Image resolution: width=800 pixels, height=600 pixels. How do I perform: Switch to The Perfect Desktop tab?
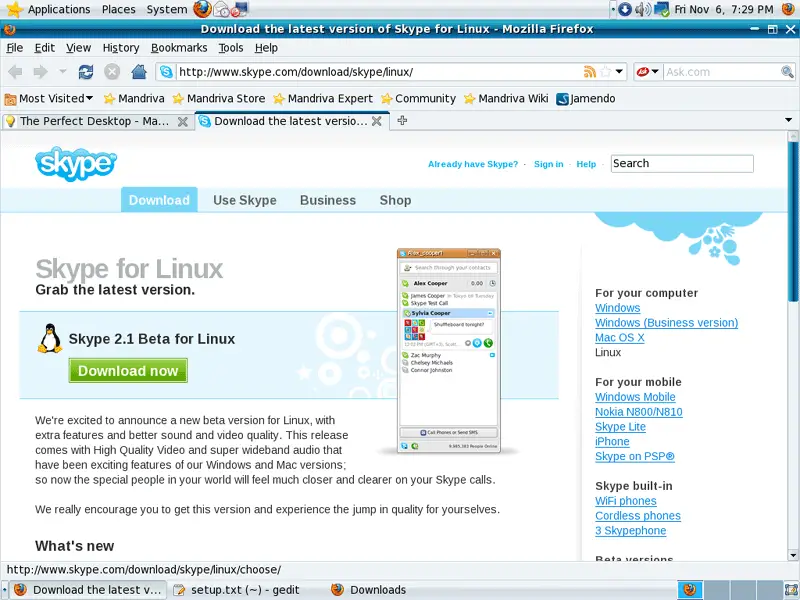pyautogui.click(x=95, y=121)
